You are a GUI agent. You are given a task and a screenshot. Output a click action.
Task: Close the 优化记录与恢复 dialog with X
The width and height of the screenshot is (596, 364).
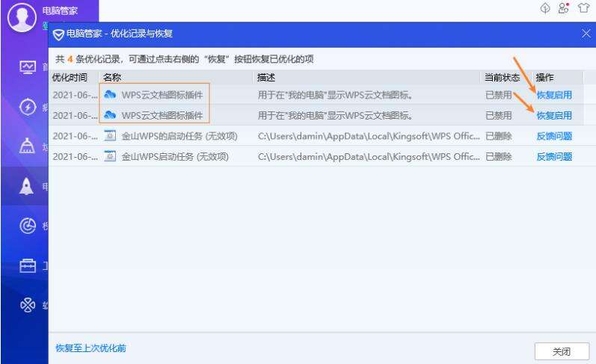tap(586, 34)
